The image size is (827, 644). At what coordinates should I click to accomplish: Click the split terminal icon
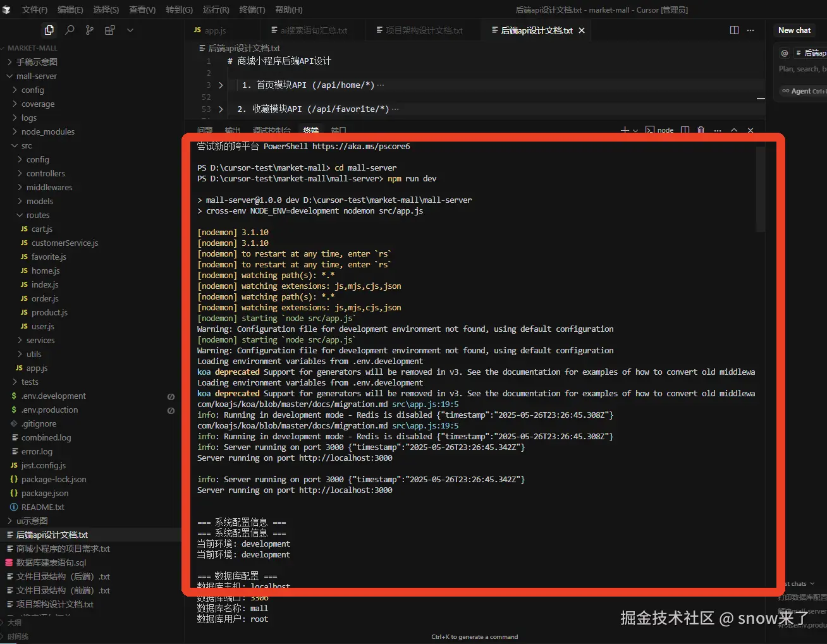[x=685, y=130]
